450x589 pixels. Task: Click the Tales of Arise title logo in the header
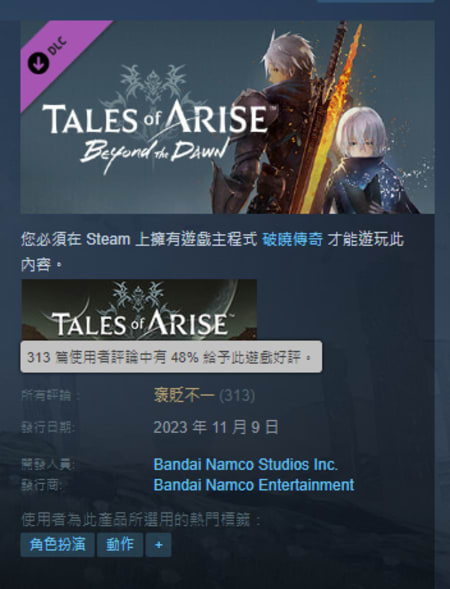tap(155, 118)
